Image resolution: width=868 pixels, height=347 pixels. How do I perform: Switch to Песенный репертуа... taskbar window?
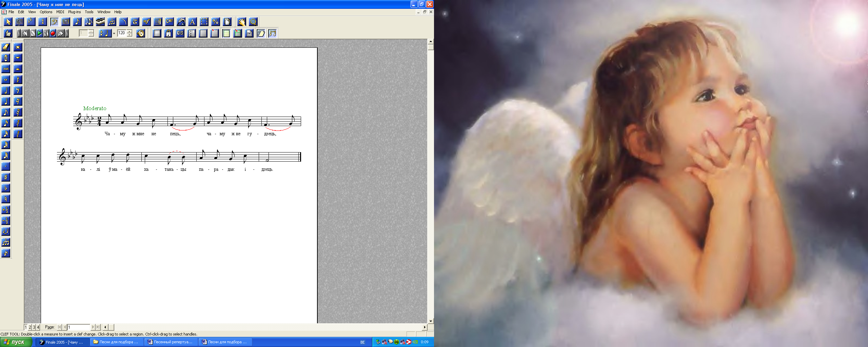(x=171, y=342)
